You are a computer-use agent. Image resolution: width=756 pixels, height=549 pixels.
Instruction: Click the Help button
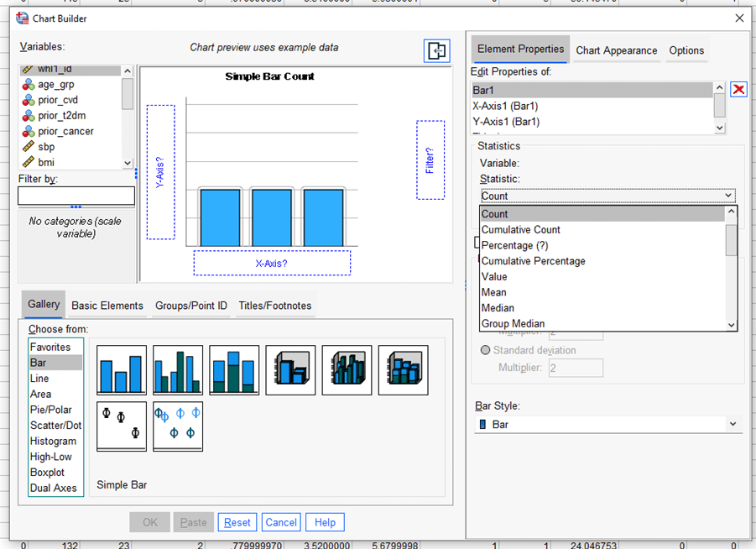click(x=324, y=521)
